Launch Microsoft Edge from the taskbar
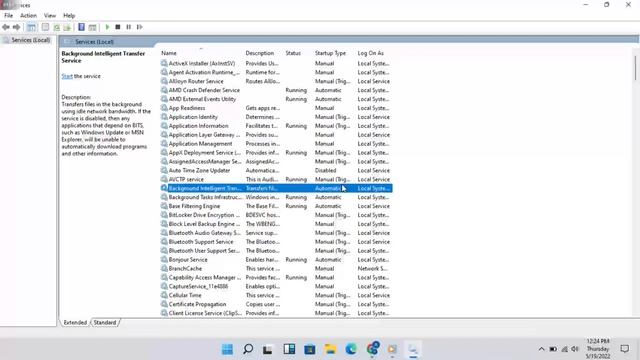This screenshot has width=640, height=360. (x=351, y=349)
